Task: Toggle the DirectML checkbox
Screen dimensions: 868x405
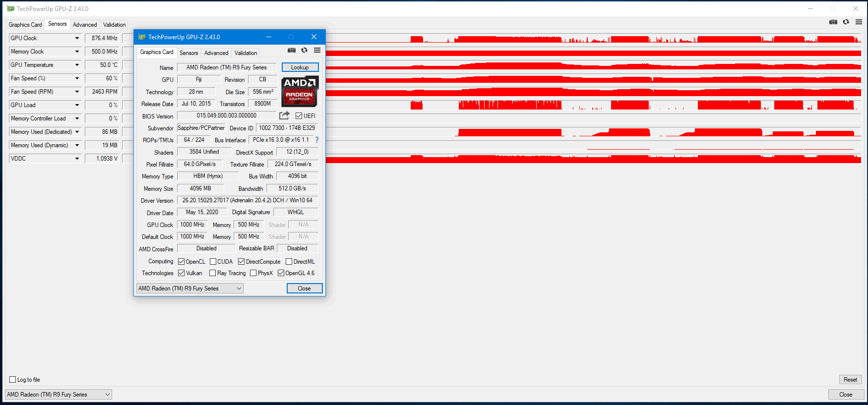Action: (289, 262)
